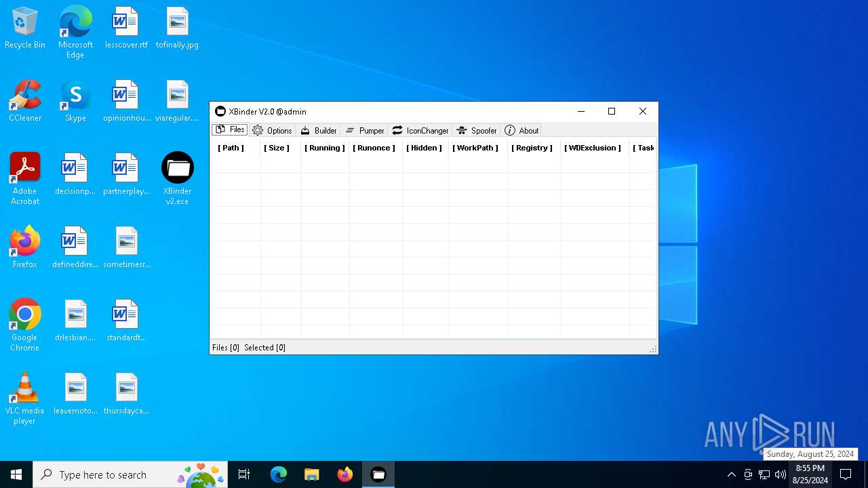Select the leavemoto... image icon
The height and width of the screenshot is (488, 868).
[x=75, y=394]
